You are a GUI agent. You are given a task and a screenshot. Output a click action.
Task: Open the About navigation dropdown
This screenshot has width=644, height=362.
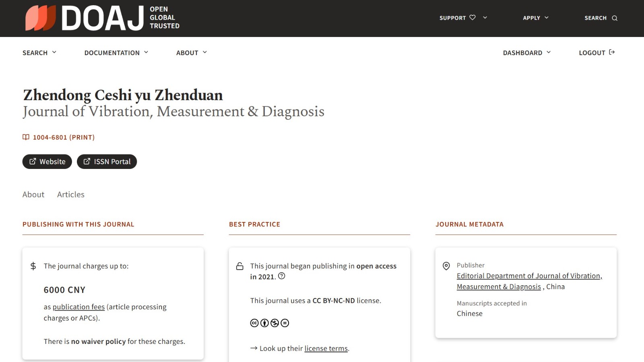tap(191, 53)
